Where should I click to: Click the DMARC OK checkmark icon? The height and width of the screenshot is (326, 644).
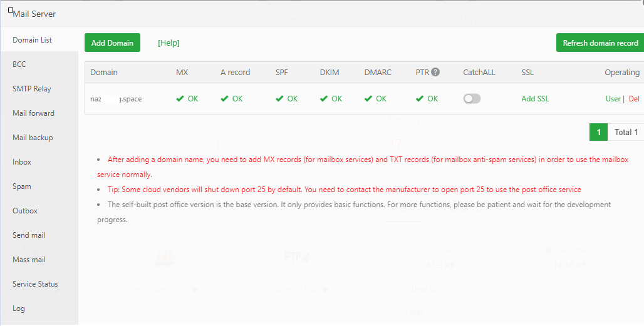coord(368,99)
